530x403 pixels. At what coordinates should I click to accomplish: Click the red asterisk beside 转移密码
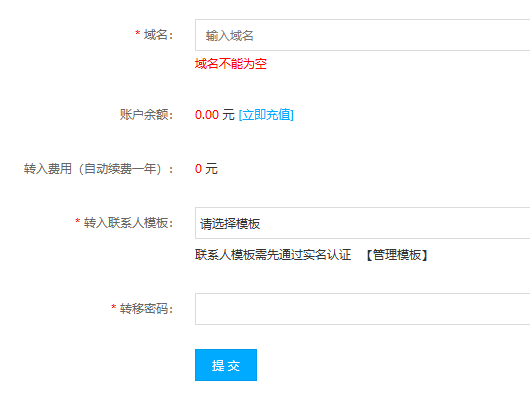[114, 307]
